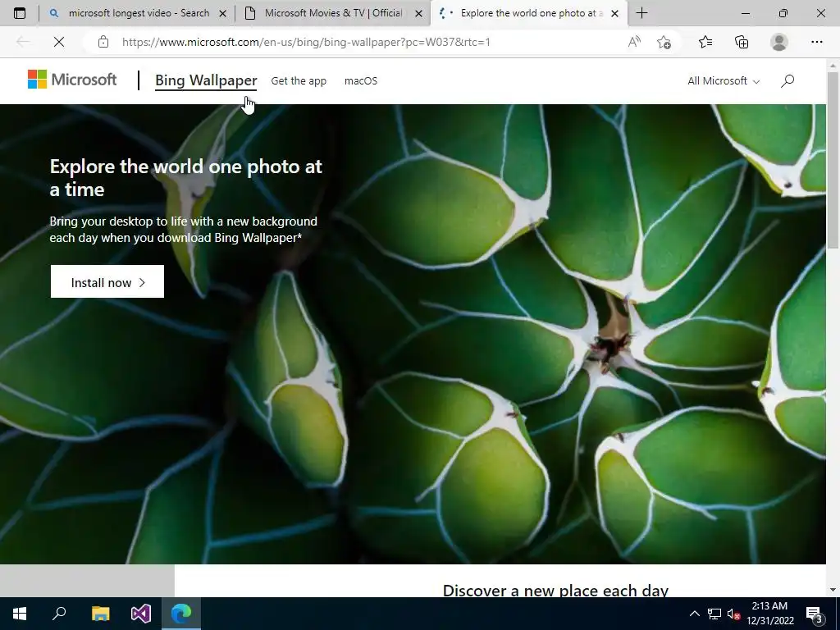
Task: Open the Favorites list
Action: (705, 42)
